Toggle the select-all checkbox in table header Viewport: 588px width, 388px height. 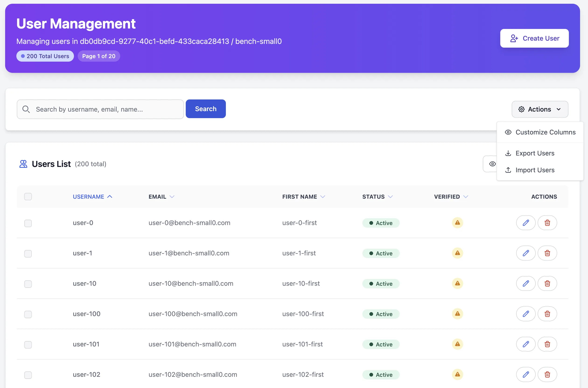28,197
